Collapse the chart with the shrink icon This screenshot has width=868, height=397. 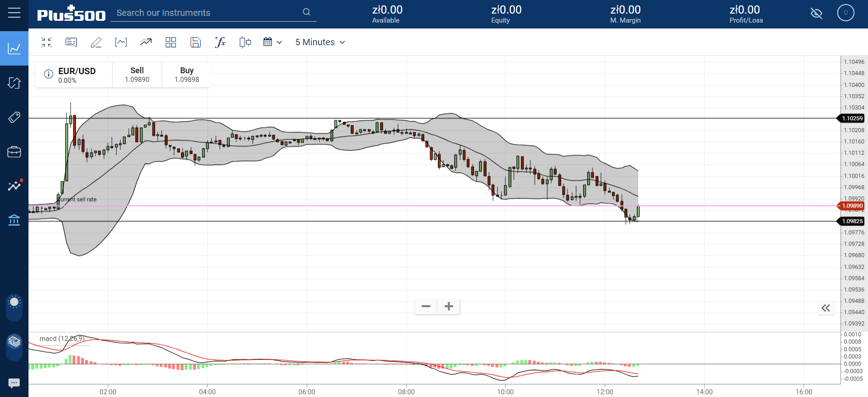tap(46, 42)
